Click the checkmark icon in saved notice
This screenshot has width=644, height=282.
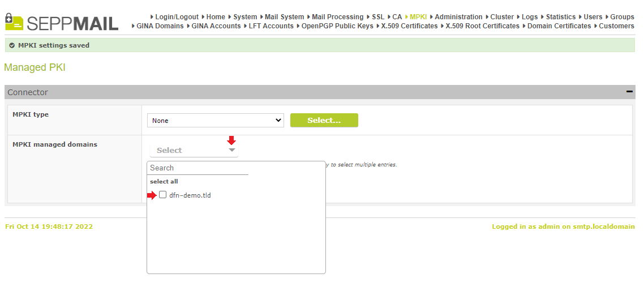[12, 45]
